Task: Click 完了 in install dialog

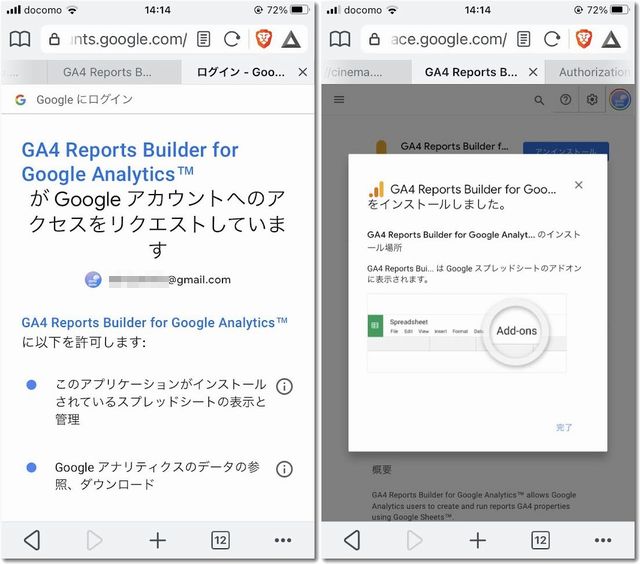Action: (x=564, y=427)
